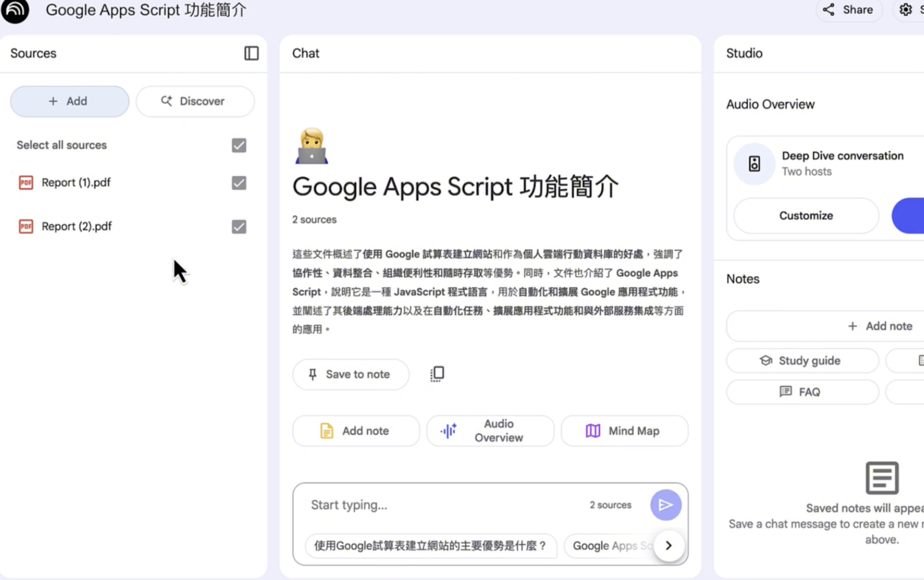The width and height of the screenshot is (924, 580).
Task: Uncheck the Report (2).pdf checkbox
Action: [x=239, y=227]
